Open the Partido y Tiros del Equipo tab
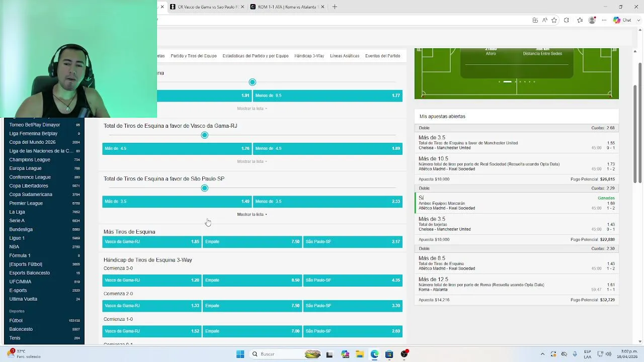Screen dimensions: 644x362 pyautogui.click(x=194, y=56)
